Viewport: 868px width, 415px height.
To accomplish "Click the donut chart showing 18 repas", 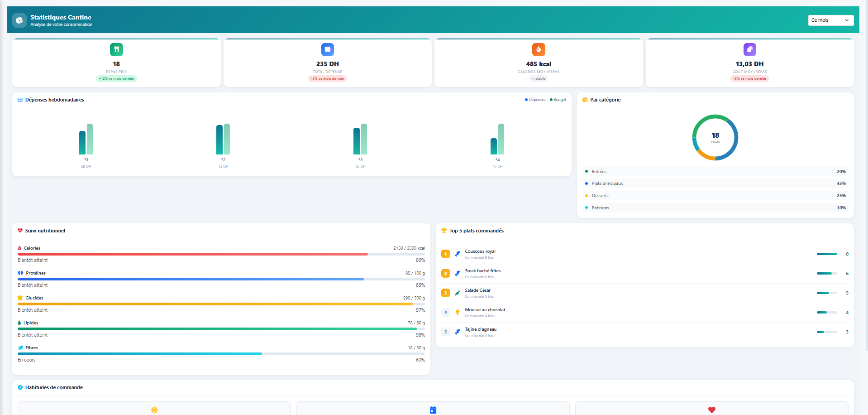I will coord(715,137).
